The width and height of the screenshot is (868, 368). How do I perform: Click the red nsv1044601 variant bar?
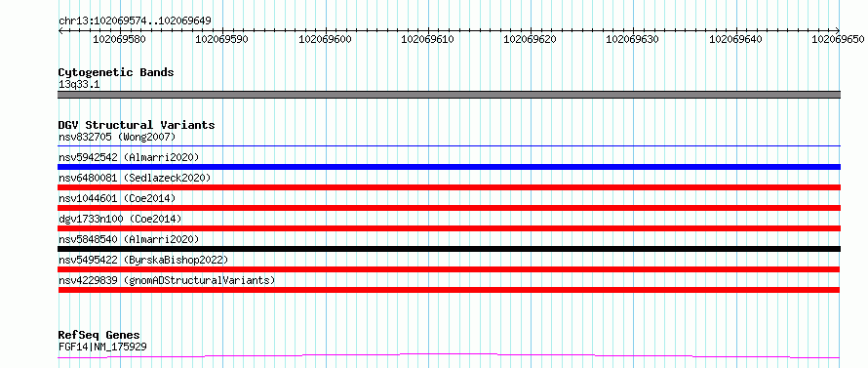click(450, 208)
